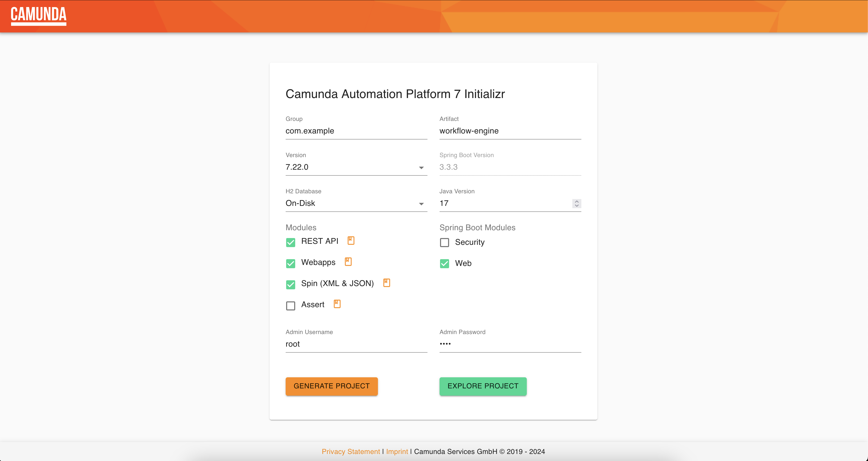Click the disabled Spring Boot Version field

pos(510,167)
